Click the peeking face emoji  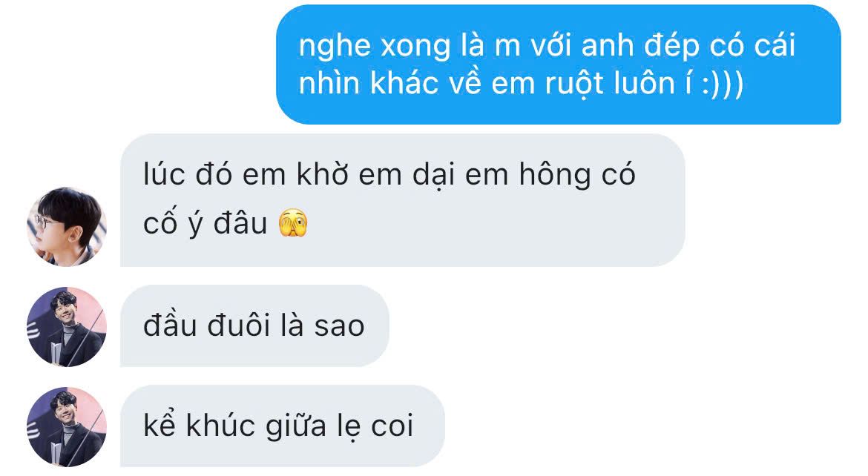click(293, 224)
